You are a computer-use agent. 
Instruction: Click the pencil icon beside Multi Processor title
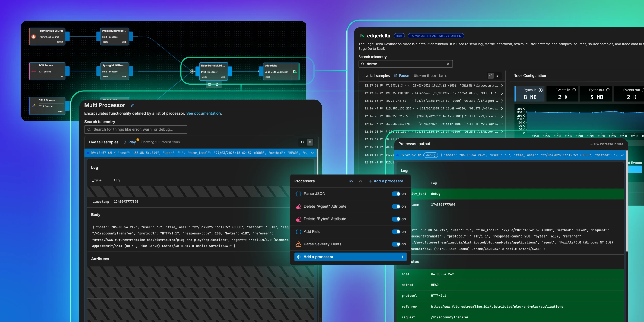(x=132, y=105)
